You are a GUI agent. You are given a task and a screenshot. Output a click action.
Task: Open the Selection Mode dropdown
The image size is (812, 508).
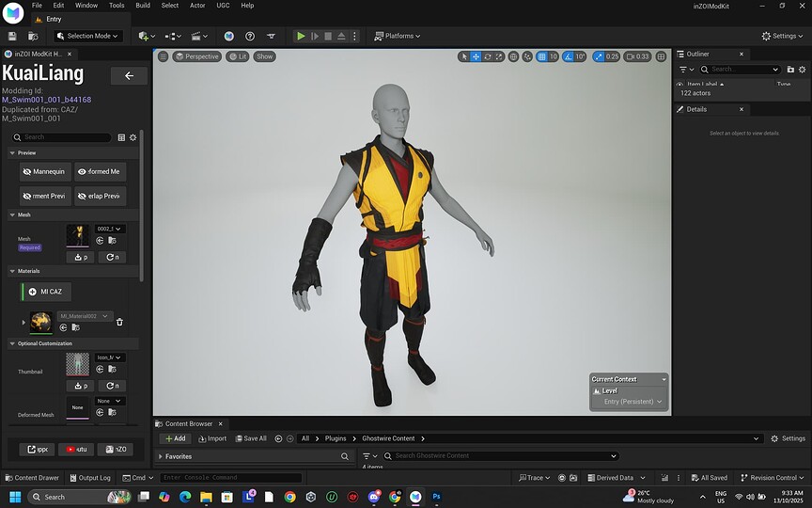[87, 36]
